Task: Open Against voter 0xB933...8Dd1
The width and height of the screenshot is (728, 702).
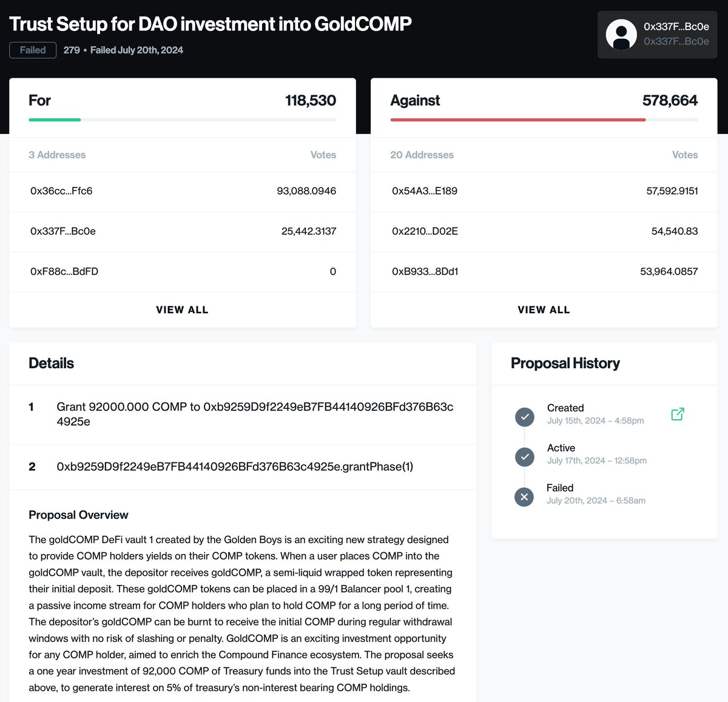Action: coord(425,272)
